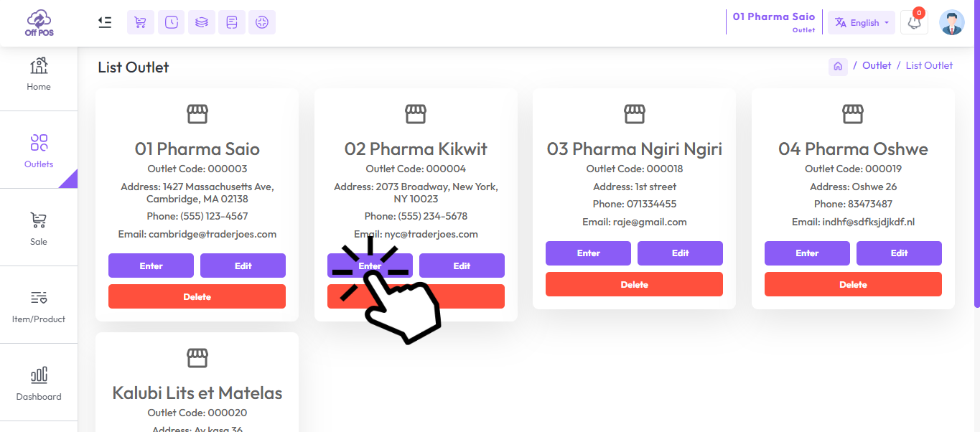
Task: Open the user profile avatar
Action: [x=951, y=22]
